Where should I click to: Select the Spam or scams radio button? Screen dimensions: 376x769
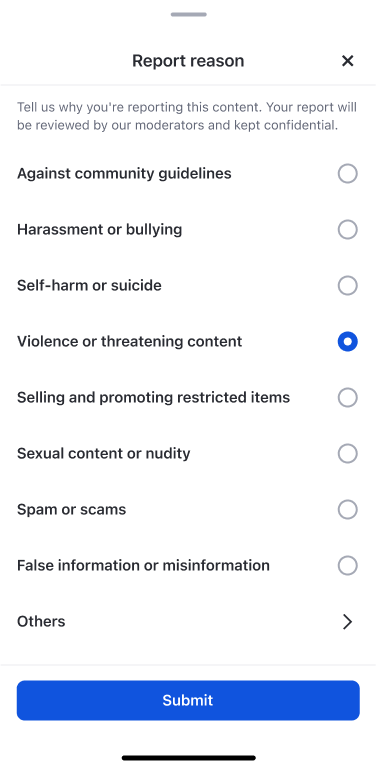click(x=348, y=509)
